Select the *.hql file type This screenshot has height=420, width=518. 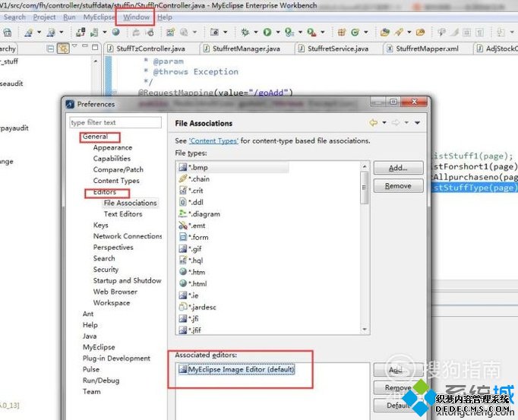pos(191,261)
